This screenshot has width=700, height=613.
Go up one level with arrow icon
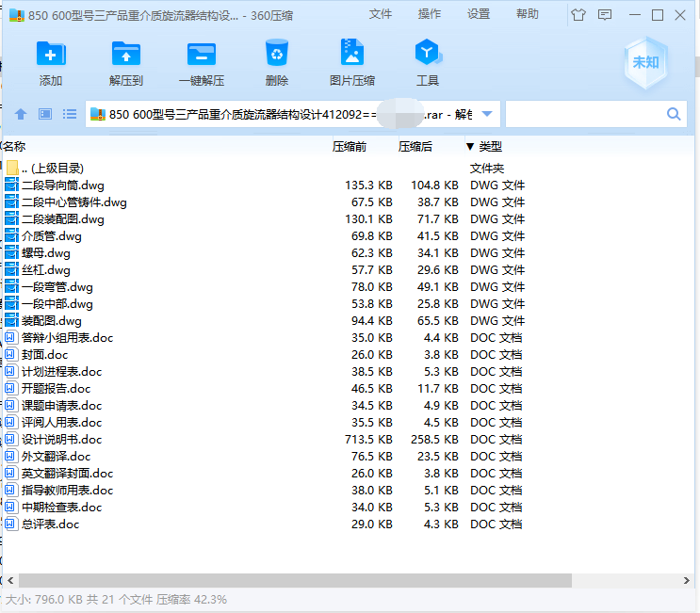point(21,114)
